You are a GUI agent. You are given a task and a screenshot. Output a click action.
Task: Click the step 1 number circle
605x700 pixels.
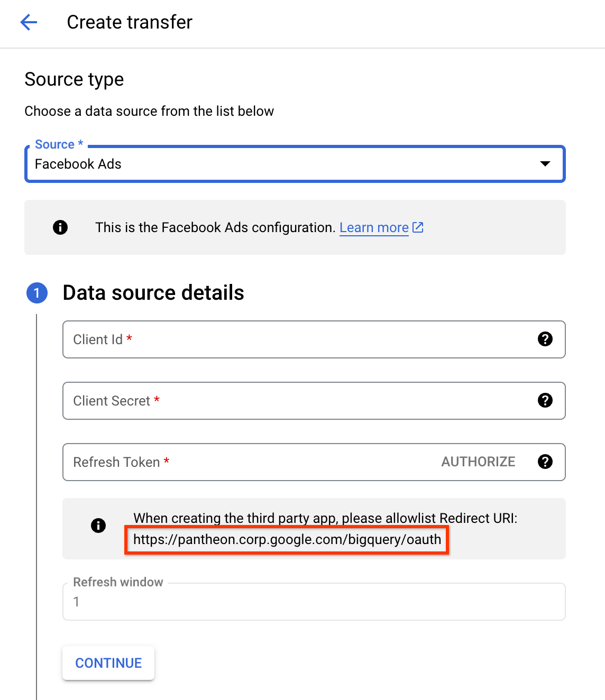click(x=37, y=293)
